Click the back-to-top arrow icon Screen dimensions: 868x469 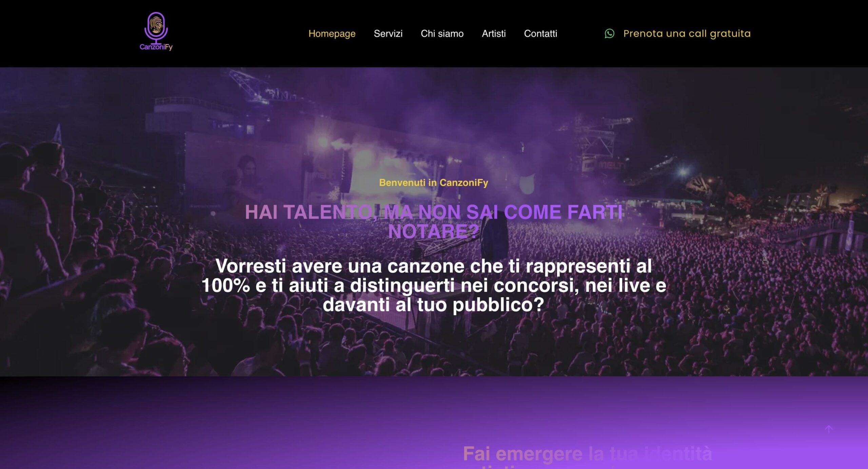(829, 429)
